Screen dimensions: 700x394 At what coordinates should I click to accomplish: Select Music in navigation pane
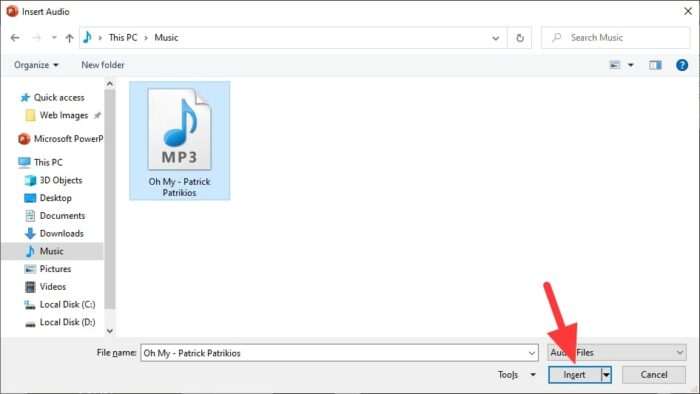[51, 251]
